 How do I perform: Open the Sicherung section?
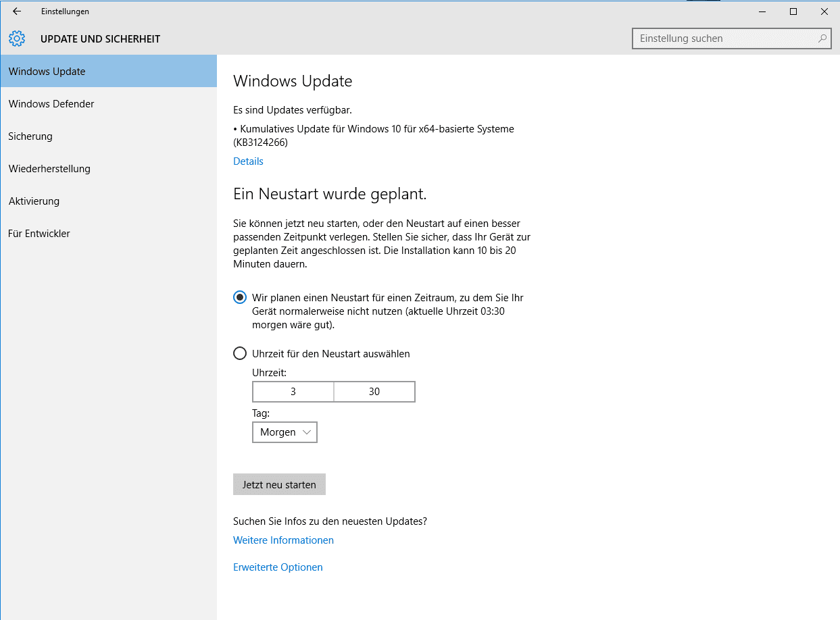[108, 136]
